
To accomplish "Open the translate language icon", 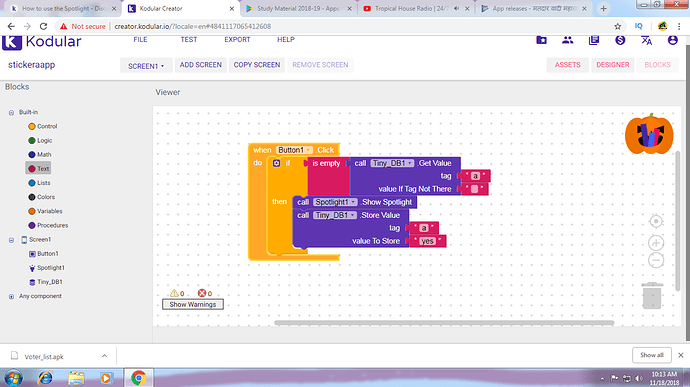I will coord(646,40).
